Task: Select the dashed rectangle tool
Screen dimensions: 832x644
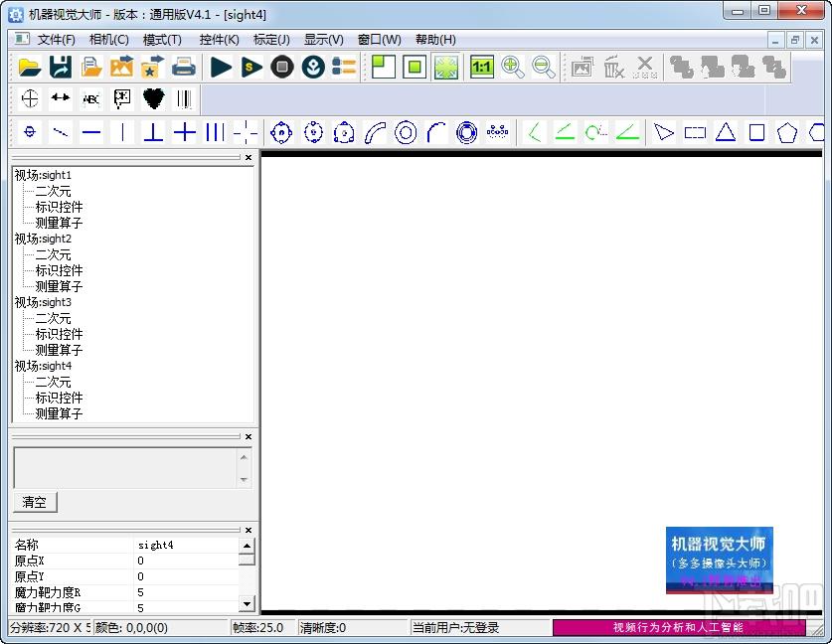Action: point(695,132)
